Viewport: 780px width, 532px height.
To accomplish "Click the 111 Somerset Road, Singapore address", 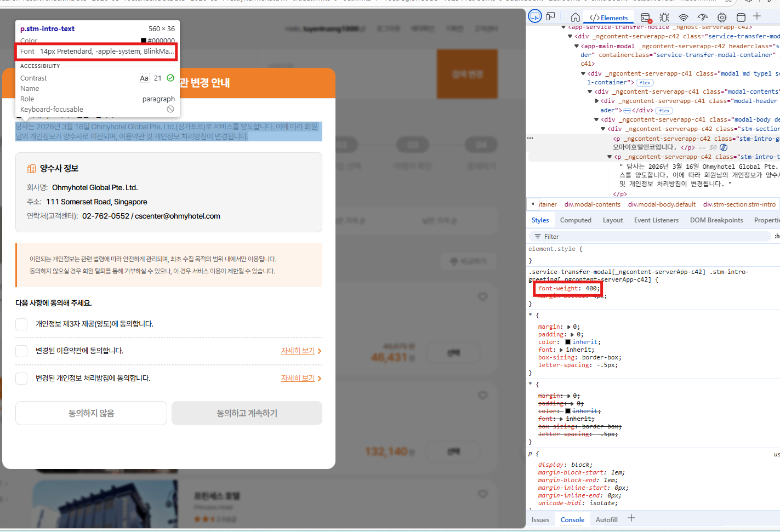I will tap(96, 202).
